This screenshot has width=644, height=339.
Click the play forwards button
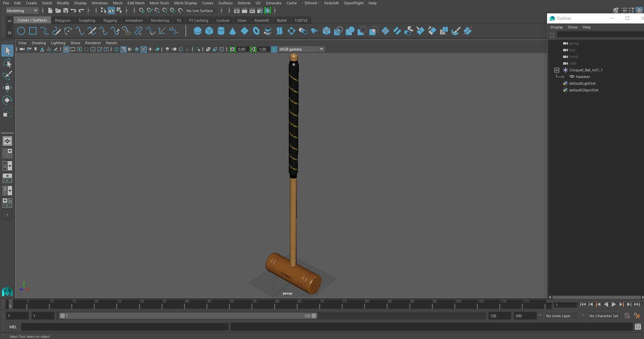click(613, 304)
